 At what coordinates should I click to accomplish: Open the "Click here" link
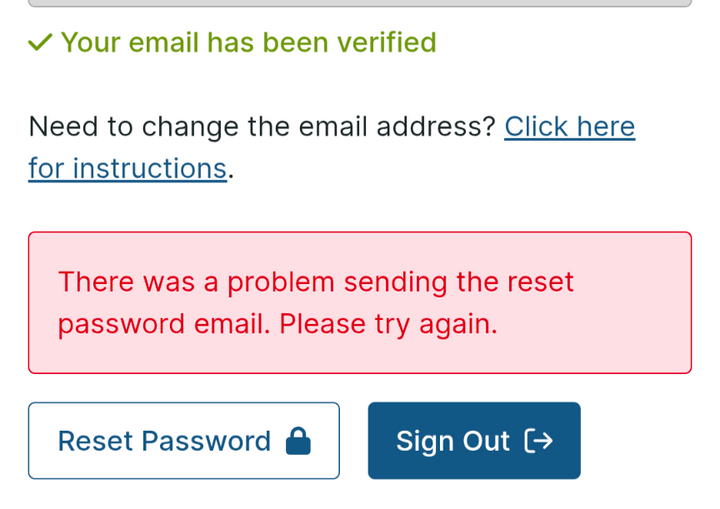click(569, 127)
